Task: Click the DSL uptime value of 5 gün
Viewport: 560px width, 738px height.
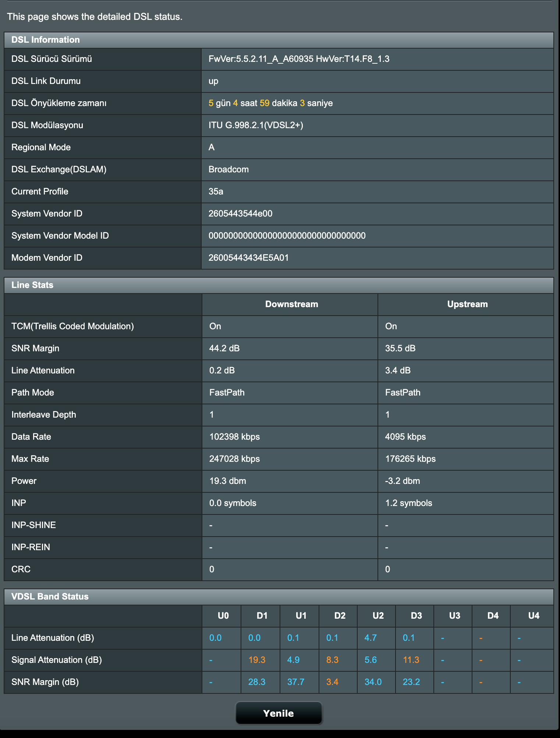Action: tap(219, 103)
